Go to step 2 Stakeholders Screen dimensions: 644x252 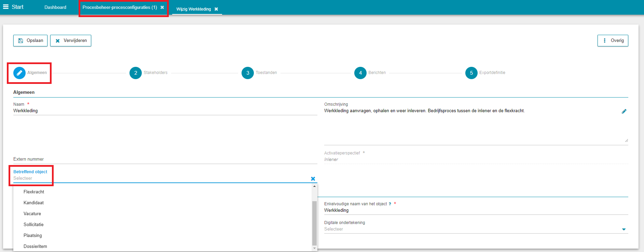coord(136,73)
